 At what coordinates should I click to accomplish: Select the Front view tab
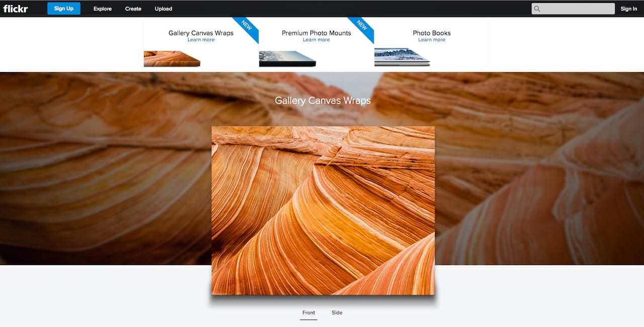[308, 312]
